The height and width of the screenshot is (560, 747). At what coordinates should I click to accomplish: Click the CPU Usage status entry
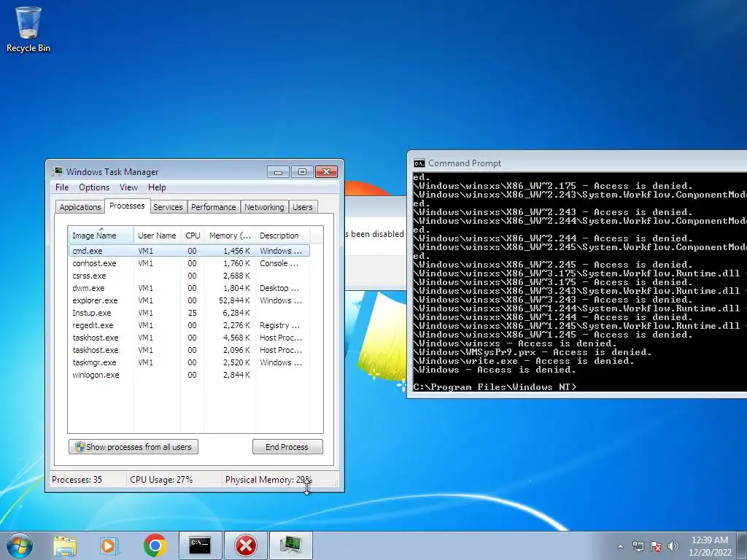[161, 480]
